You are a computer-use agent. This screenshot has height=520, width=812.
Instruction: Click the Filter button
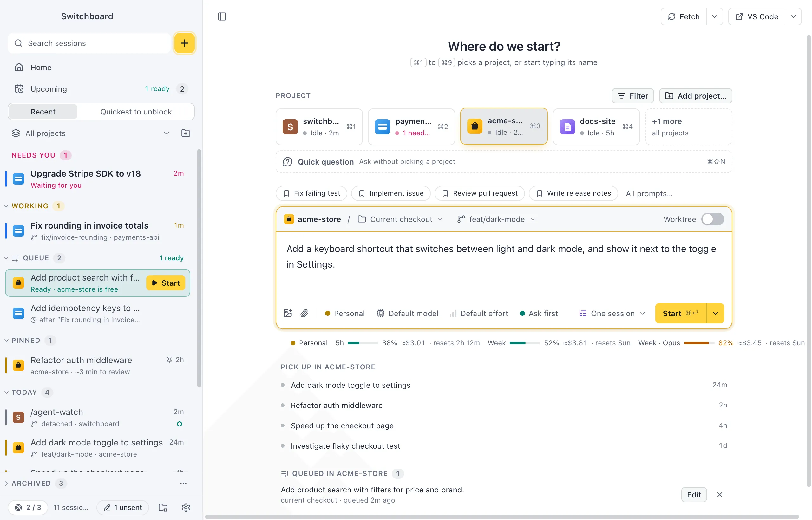[633, 96]
